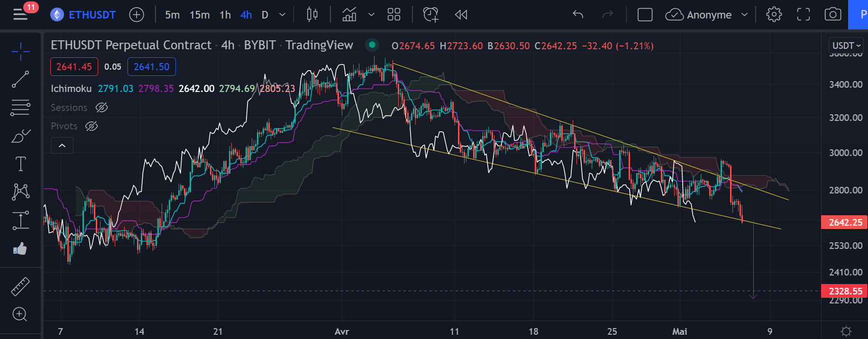Switch to the 1h timeframe
The image size is (868, 339).
(225, 15)
